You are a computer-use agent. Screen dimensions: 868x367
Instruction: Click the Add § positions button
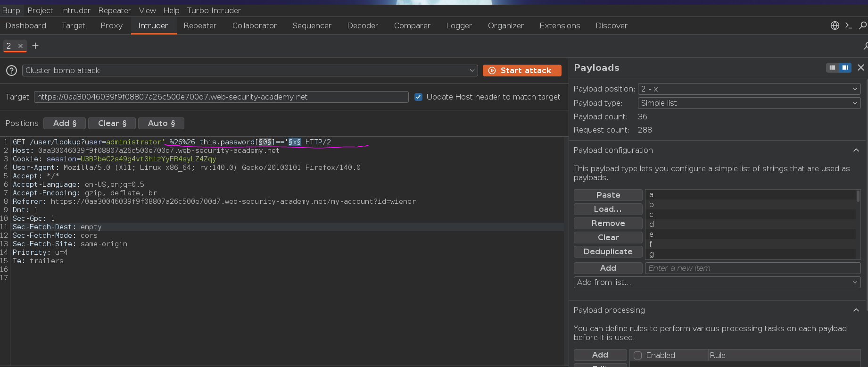tap(65, 123)
